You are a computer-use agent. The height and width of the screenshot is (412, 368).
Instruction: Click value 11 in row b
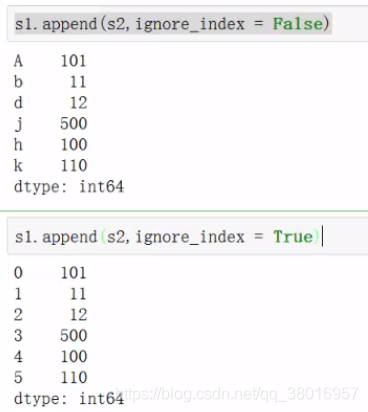[78, 82]
